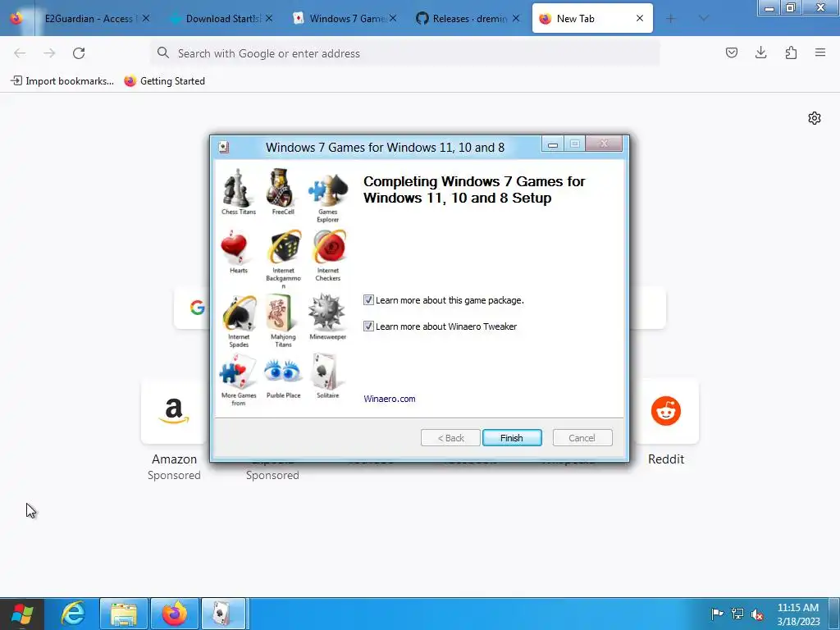Image resolution: width=840 pixels, height=630 pixels.
Task: Open Action Center flag in tray
Action: pyautogui.click(x=717, y=614)
